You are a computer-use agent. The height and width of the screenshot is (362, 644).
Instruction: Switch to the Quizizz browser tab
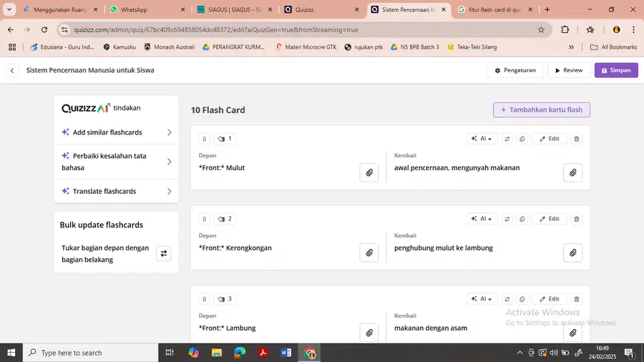click(321, 9)
